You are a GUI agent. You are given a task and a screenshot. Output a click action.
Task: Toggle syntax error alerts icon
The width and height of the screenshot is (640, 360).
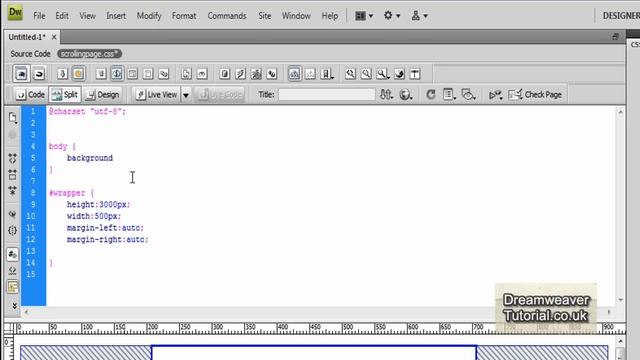[13, 287]
